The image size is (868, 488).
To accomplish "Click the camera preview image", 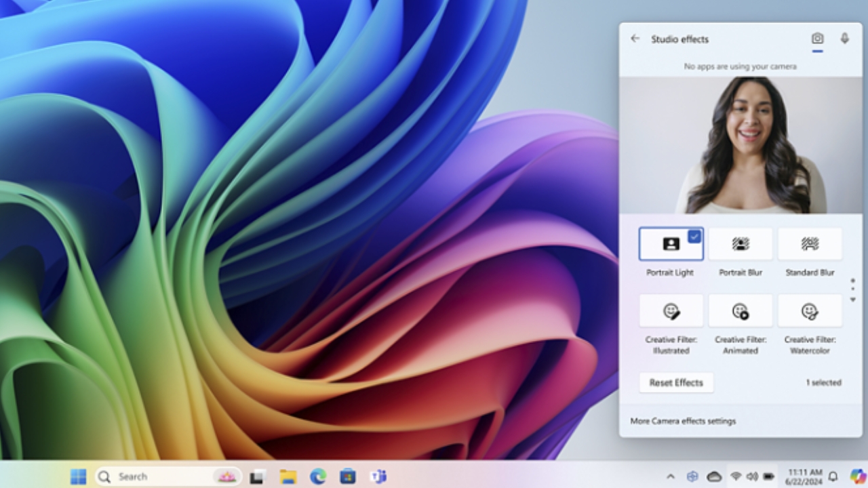I will 741,145.
